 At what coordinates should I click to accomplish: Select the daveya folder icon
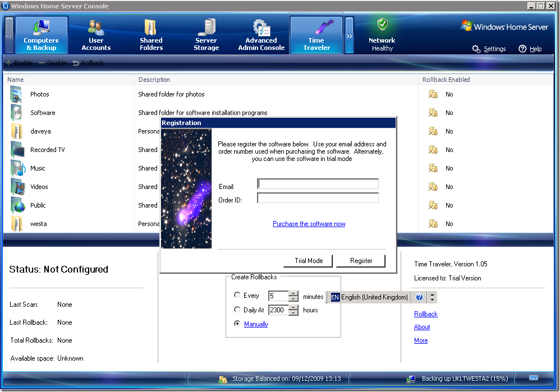[x=16, y=131]
